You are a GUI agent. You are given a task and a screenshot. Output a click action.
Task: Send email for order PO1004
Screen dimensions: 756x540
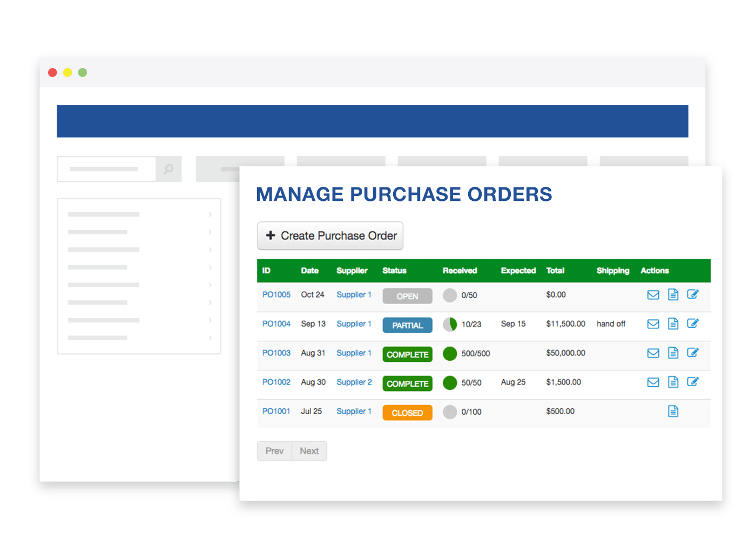pyautogui.click(x=653, y=324)
